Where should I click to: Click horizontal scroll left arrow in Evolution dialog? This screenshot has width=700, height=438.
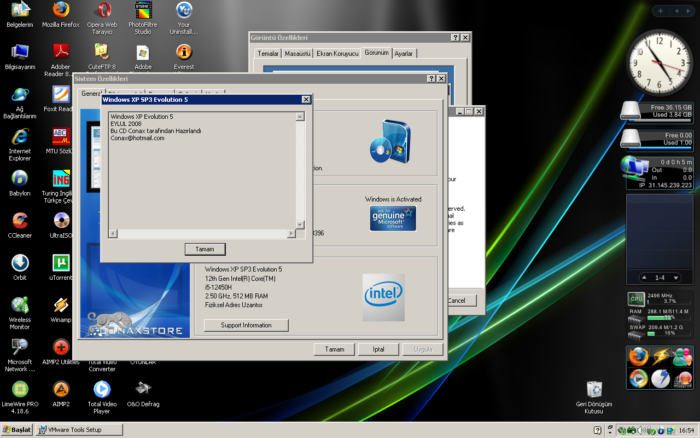(113, 233)
